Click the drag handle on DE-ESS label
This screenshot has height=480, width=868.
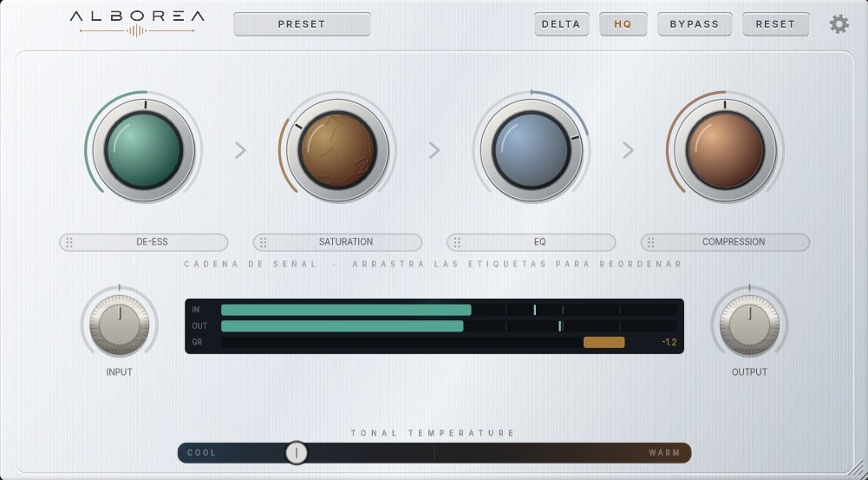[69, 242]
